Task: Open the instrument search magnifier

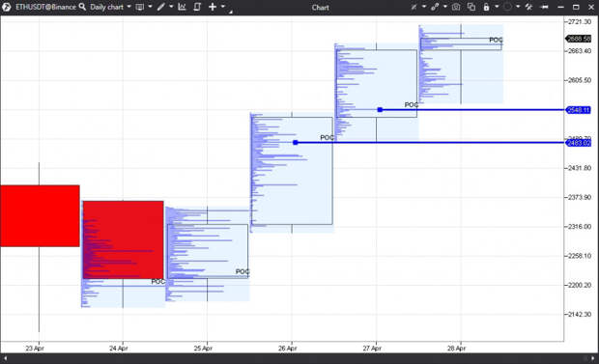Action: (82, 7)
